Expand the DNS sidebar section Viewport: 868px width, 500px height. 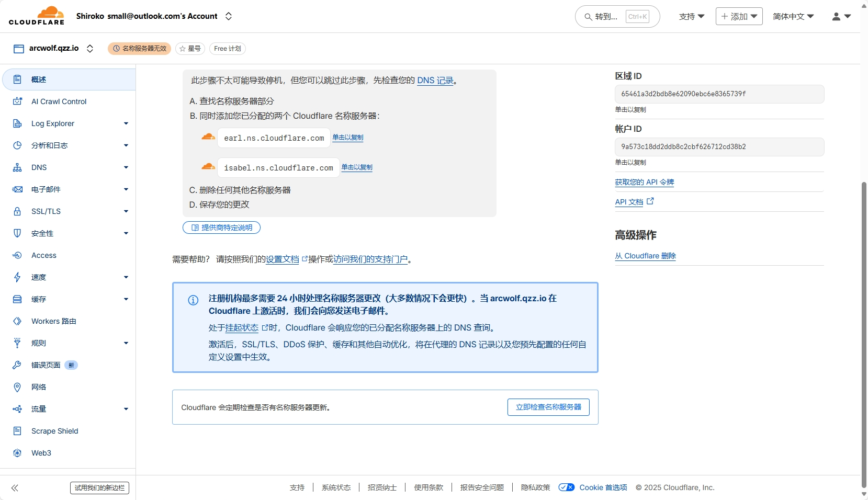126,167
